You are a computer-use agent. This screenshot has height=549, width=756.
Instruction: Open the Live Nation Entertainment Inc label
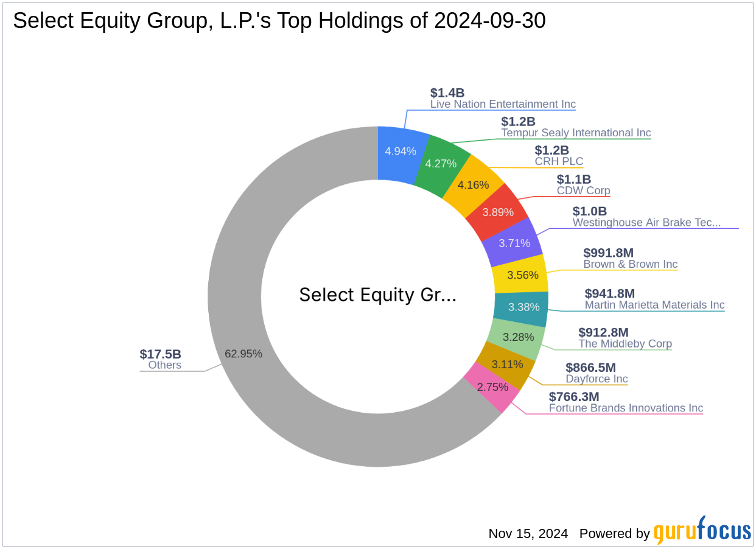point(502,103)
